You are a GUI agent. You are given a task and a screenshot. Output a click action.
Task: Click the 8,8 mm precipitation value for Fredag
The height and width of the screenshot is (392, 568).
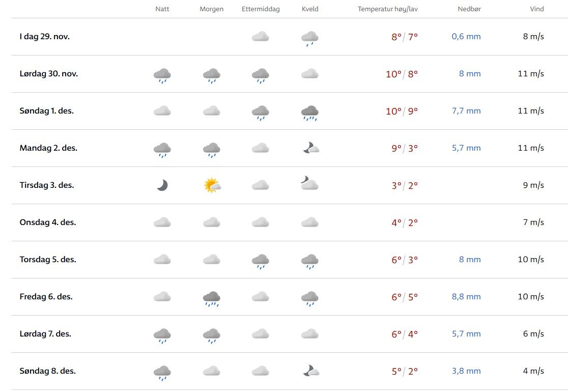tap(466, 297)
